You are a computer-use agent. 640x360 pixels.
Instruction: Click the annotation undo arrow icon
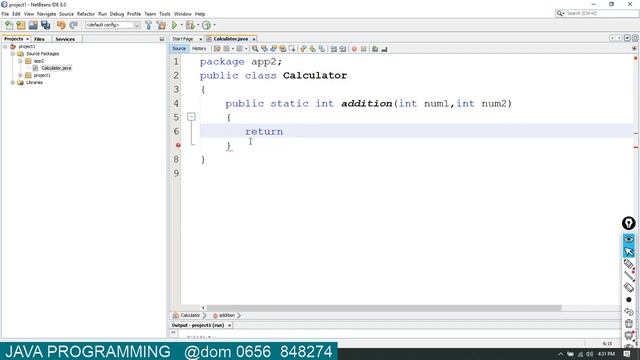point(629,312)
